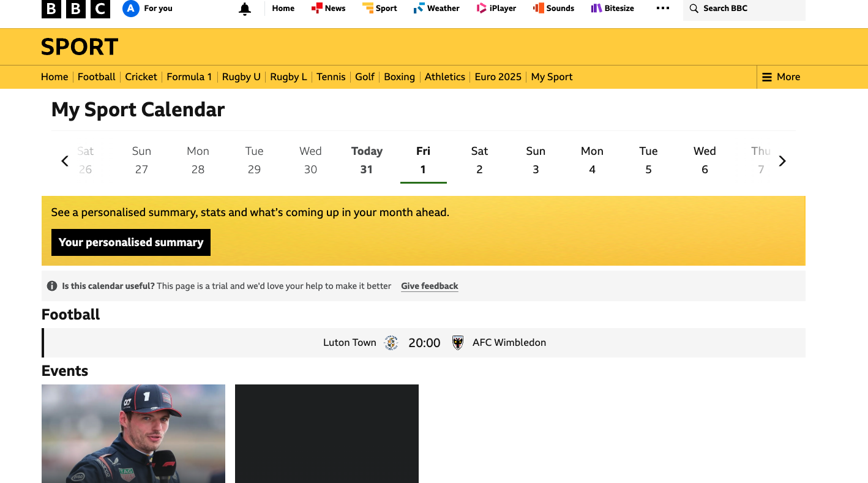Advance the calendar with the right chevron
Screen dimensions: 868x483
(x=782, y=160)
